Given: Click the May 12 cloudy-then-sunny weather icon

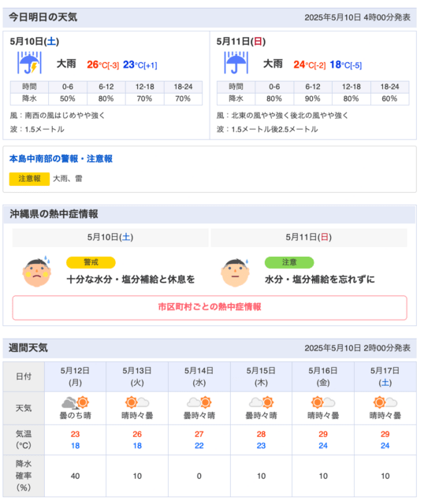Looking at the screenshot, I should tap(76, 402).
